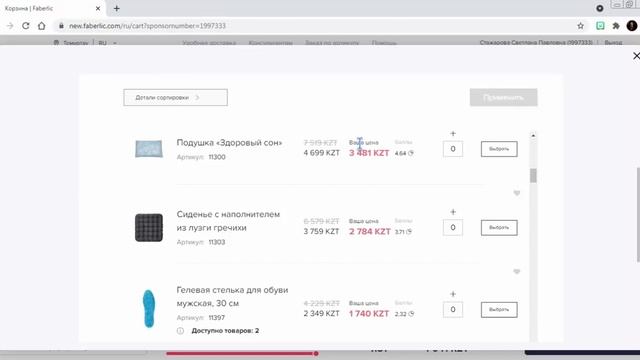Click the Применить button

503,98
